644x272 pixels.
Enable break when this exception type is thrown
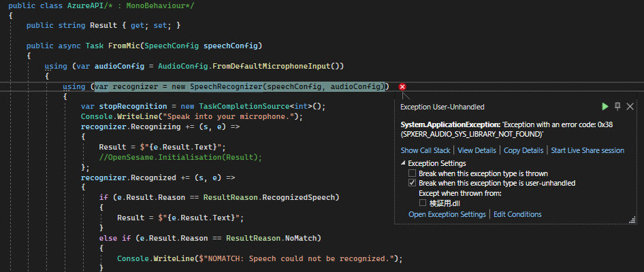(x=412, y=173)
